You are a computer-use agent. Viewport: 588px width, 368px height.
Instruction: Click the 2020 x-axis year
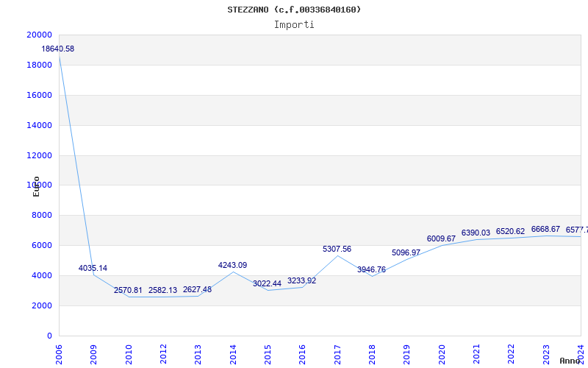point(442,354)
